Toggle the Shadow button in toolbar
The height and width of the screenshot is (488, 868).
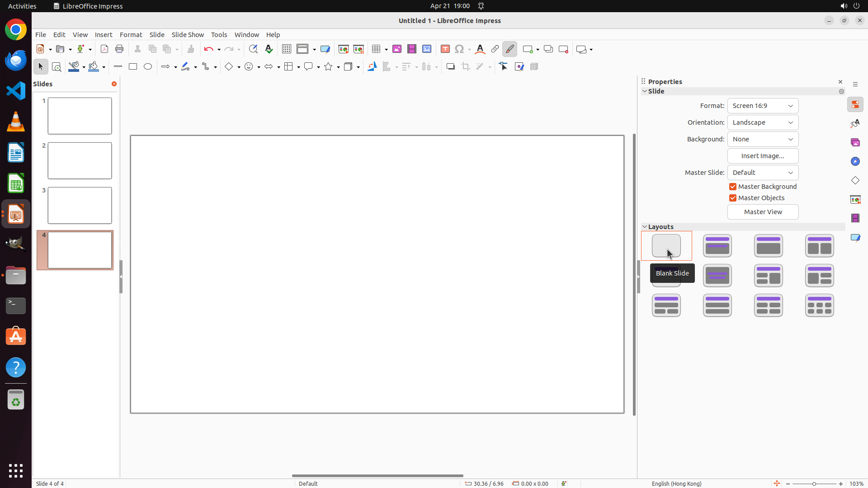(x=451, y=67)
